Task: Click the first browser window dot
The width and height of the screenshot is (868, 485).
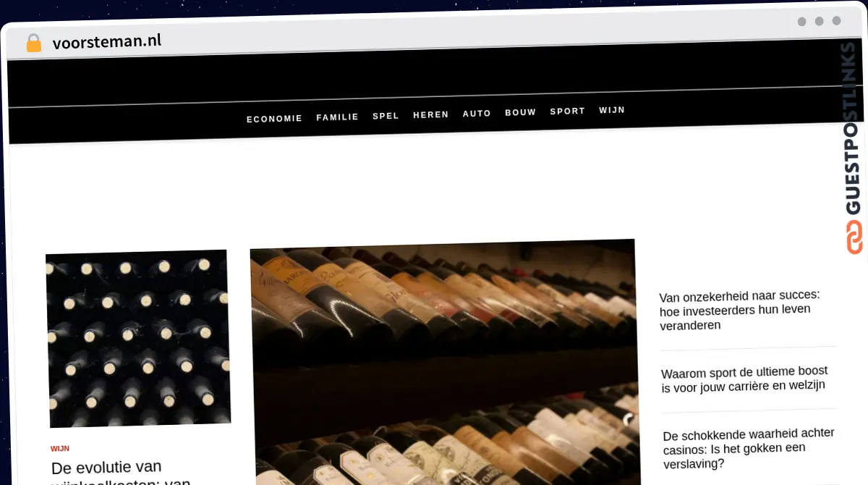Action: click(x=802, y=22)
